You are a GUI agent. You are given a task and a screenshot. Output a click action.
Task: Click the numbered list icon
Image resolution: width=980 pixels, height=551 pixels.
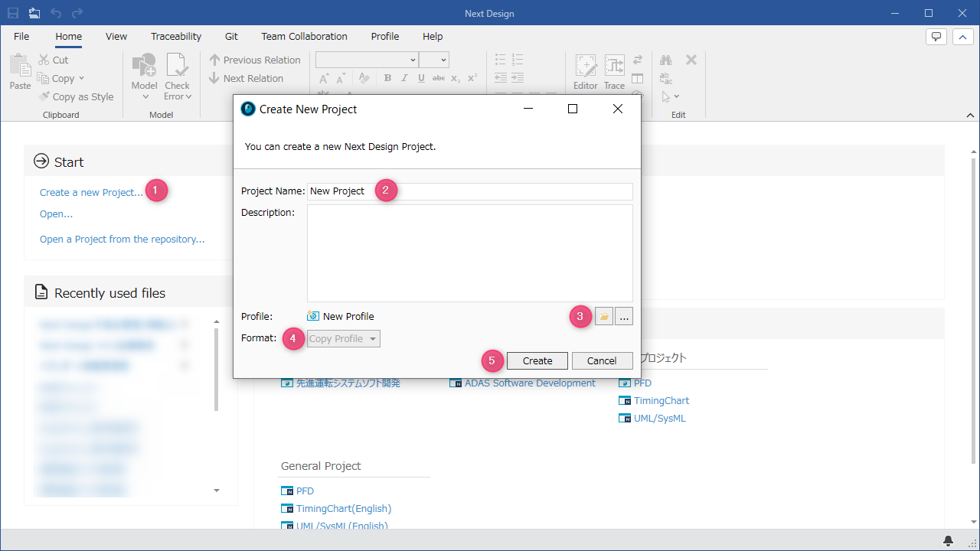(518, 60)
